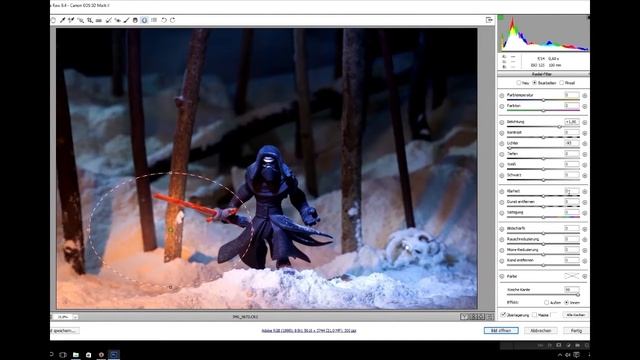
Task: Increase Sättigung with plus button
Action: 584,213
